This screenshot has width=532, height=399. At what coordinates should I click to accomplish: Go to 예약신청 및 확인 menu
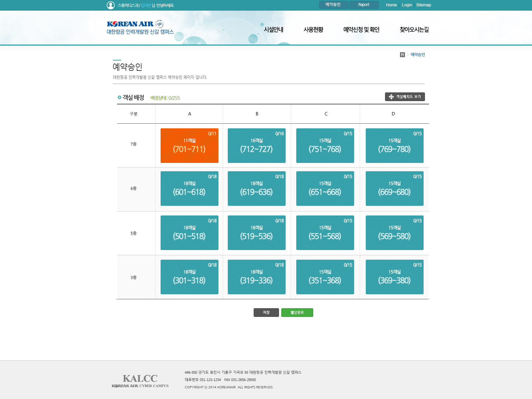tap(361, 30)
